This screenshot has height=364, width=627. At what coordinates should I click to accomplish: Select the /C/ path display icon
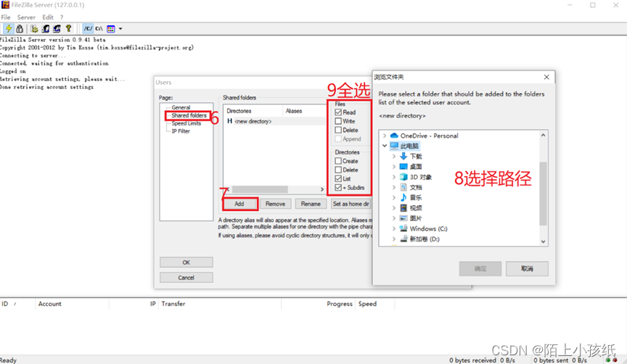point(88,29)
